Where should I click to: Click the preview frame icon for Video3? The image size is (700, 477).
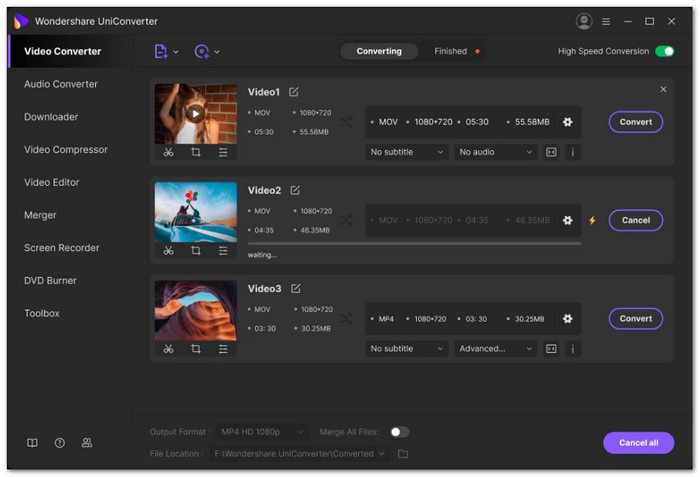(551, 349)
